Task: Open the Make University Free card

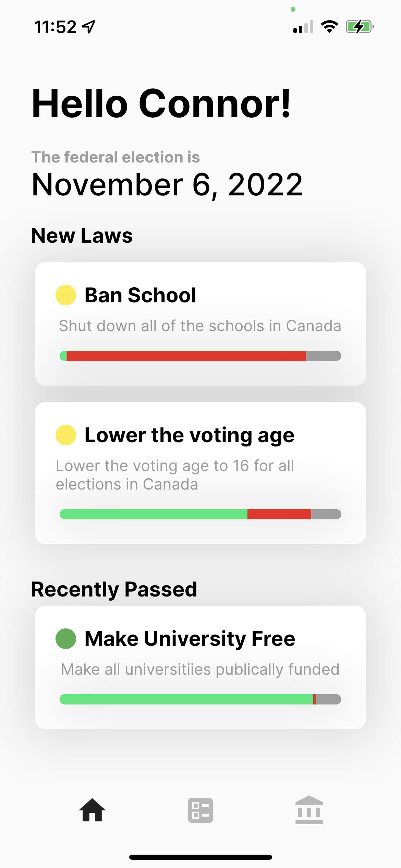Action: [x=200, y=667]
